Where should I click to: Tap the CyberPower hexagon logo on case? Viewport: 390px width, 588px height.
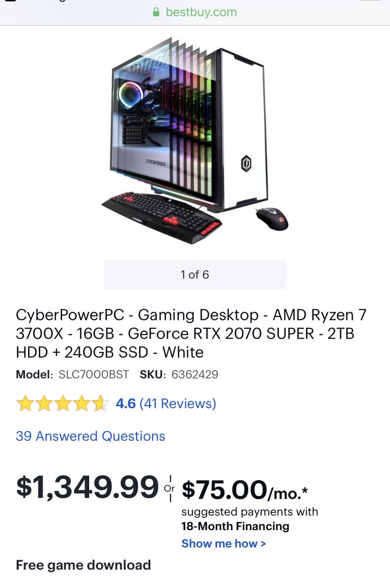(x=246, y=164)
